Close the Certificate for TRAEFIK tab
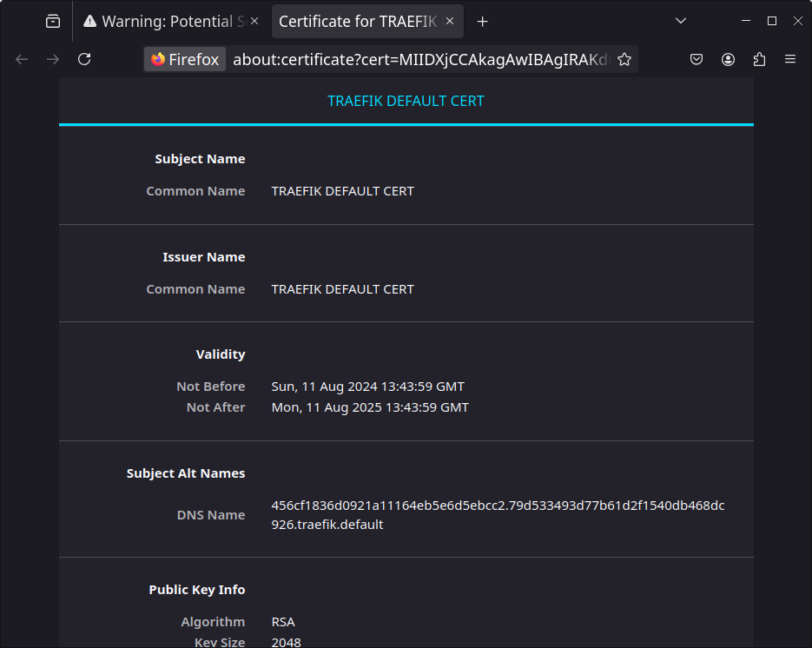812x648 pixels. coord(450,21)
